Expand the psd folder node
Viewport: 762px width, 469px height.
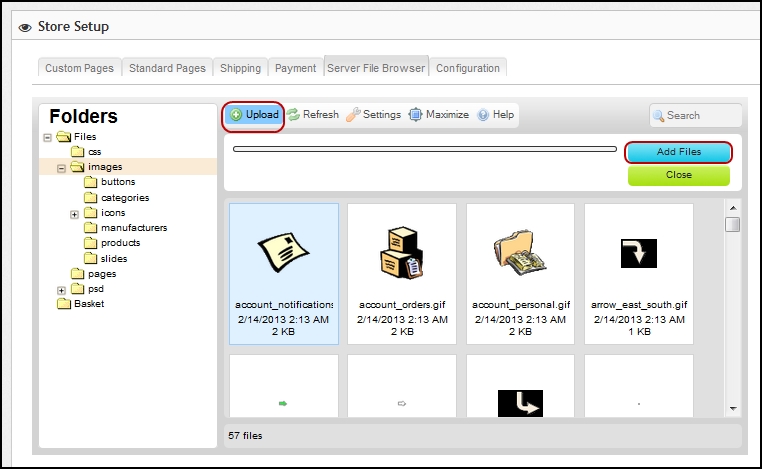(61, 291)
